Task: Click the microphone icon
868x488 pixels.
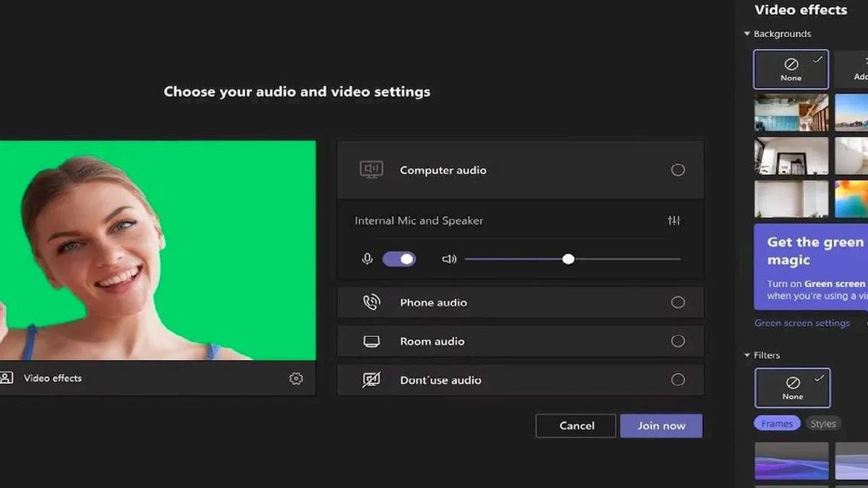Action: pyautogui.click(x=367, y=259)
